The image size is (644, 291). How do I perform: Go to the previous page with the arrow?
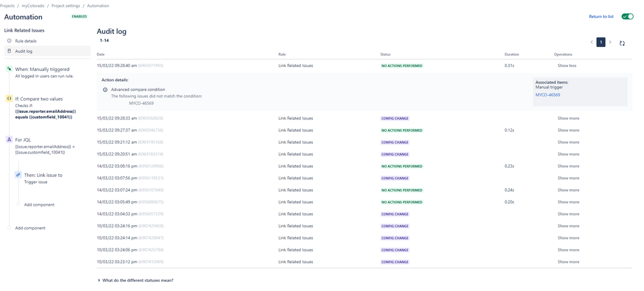point(591,43)
